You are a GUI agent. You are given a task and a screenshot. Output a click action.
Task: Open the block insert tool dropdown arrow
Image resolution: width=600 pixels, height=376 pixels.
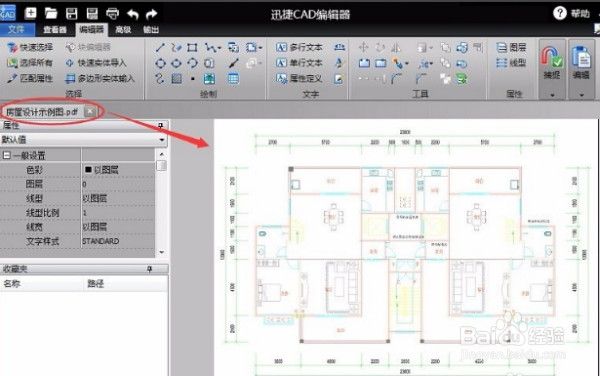[260, 48]
